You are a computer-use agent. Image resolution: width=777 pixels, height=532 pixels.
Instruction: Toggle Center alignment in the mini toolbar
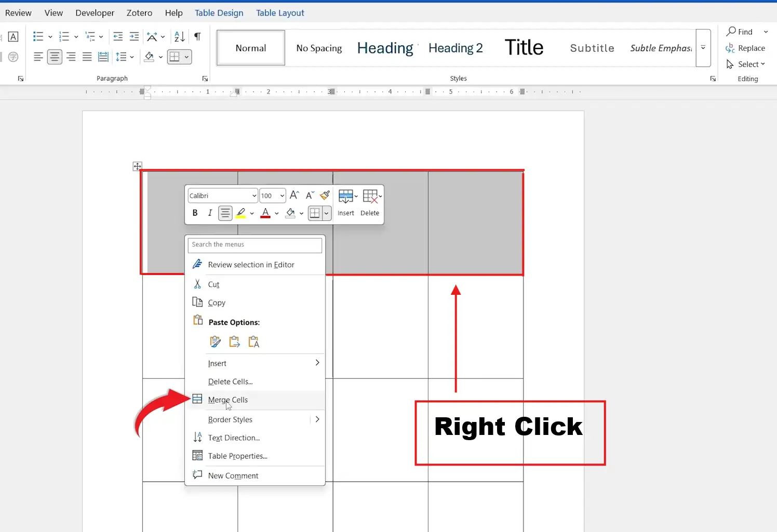click(225, 213)
